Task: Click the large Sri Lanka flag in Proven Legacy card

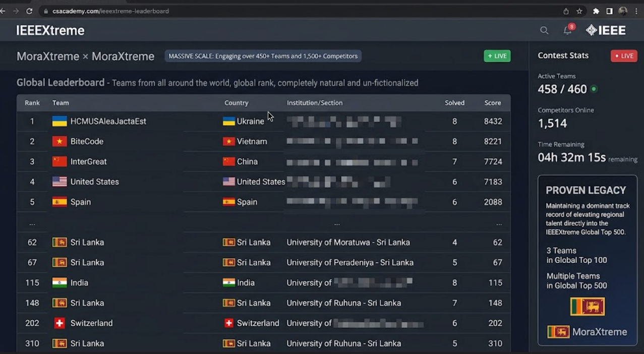Action: (x=588, y=306)
